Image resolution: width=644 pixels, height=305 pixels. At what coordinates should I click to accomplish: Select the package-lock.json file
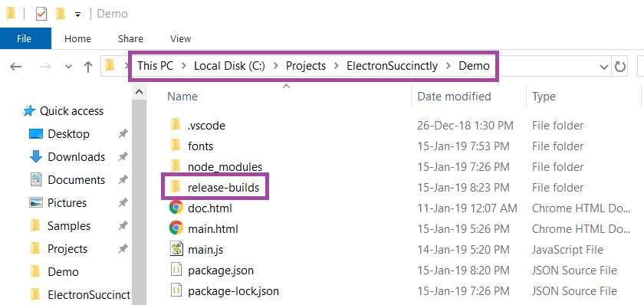point(233,291)
